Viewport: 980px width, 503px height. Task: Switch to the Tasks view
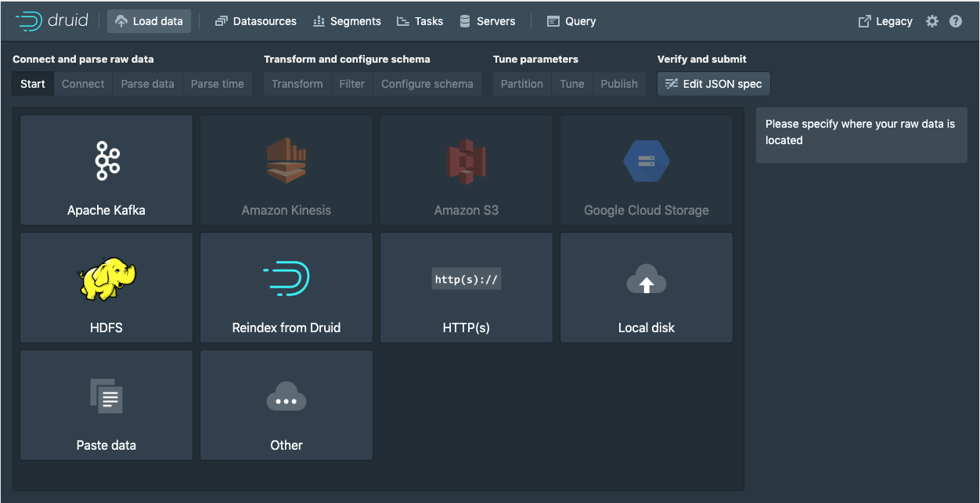[420, 21]
